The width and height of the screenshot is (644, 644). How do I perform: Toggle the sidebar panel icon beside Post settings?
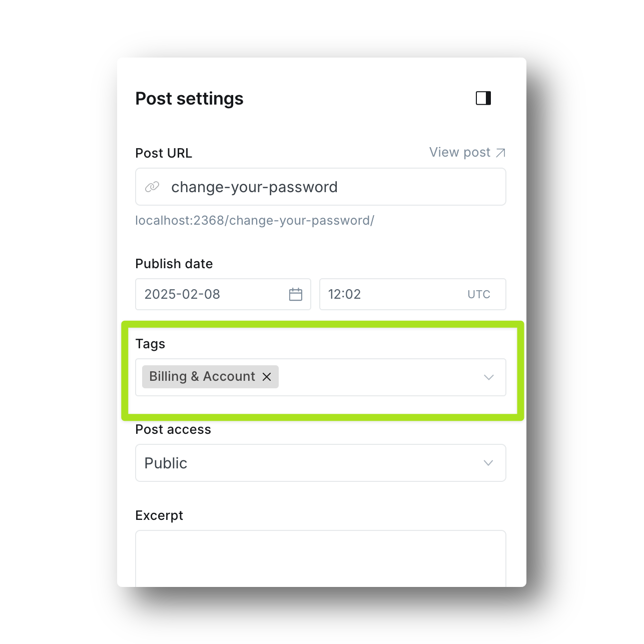483,98
